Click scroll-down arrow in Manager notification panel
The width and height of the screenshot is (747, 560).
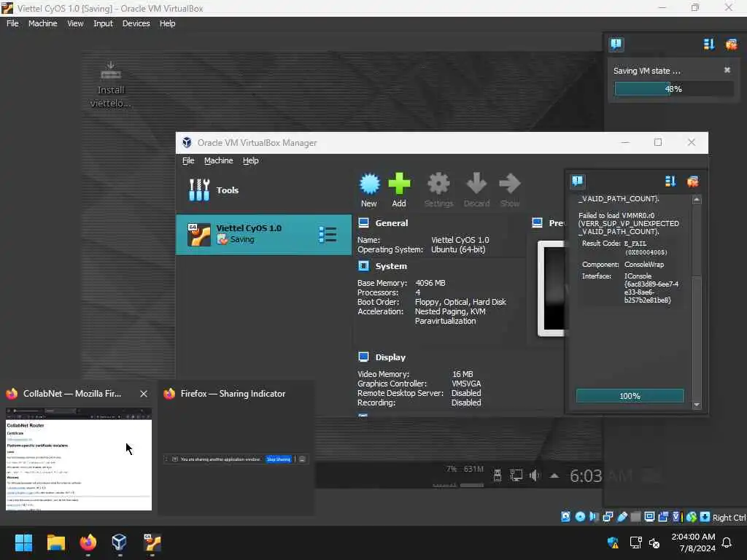tap(697, 405)
